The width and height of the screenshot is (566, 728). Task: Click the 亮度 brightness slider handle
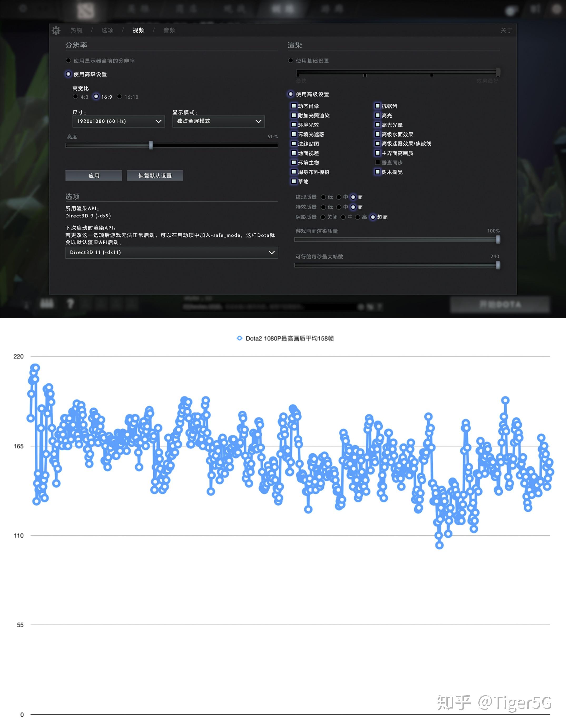(151, 145)
